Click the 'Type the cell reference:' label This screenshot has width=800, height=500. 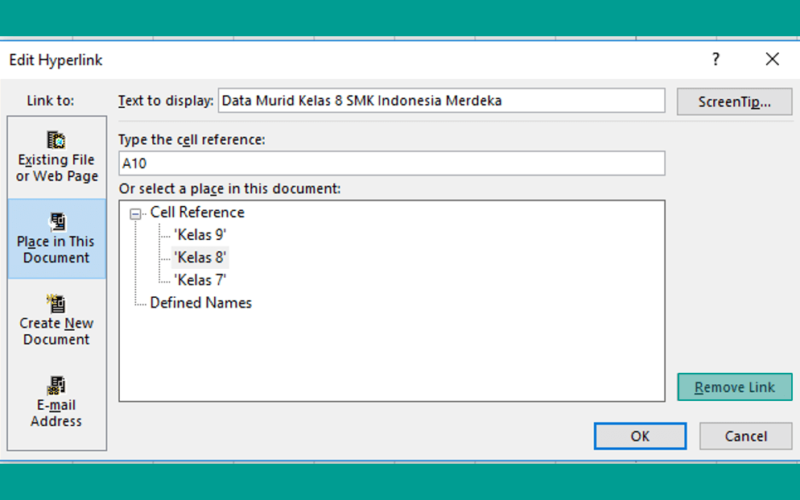tap(192, 139)
